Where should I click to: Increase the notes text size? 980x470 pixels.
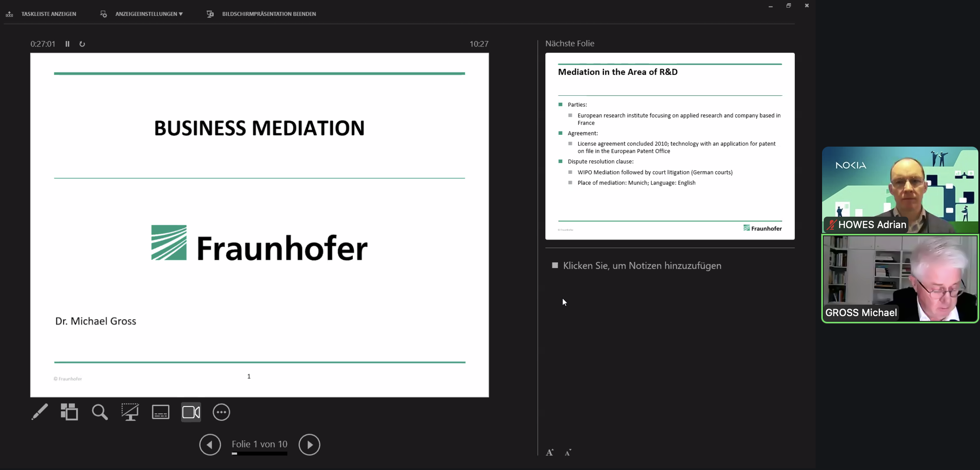coord(550,452)
